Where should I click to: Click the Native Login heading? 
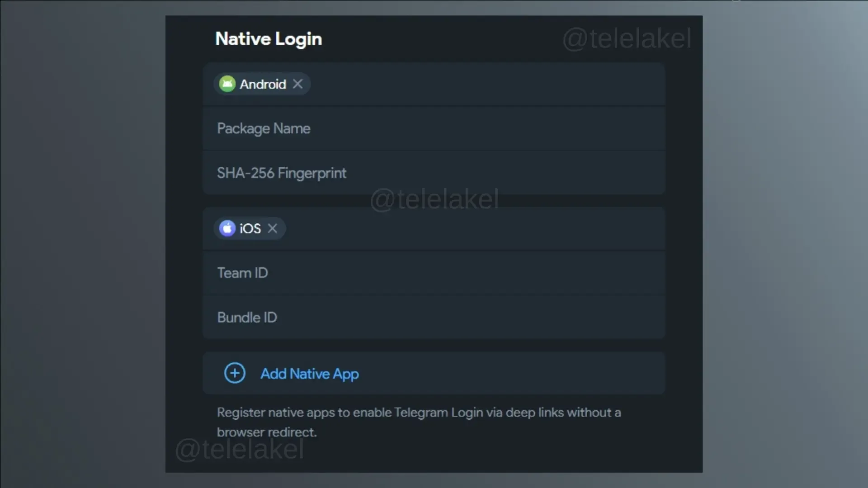269,39
